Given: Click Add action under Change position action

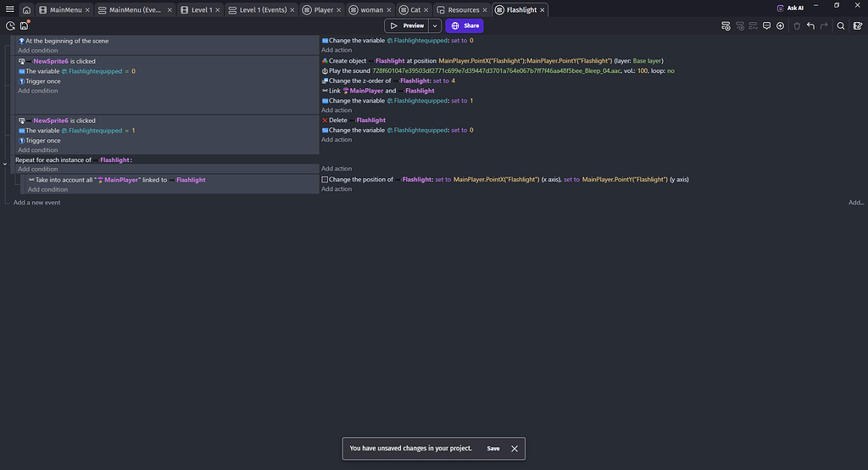Looking at the screenshot, I should pyautogui.click(x=337, y=189).
